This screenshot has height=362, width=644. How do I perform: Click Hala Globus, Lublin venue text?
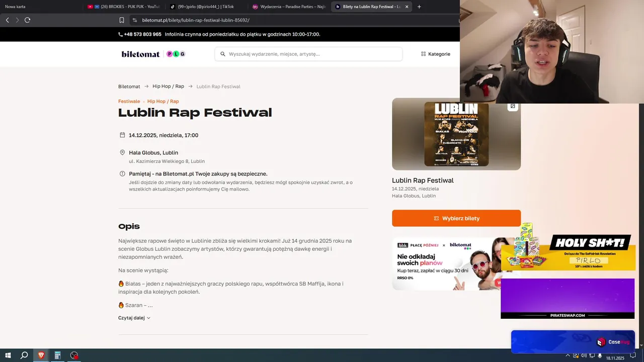pyautogui.click(x=153, y=152)
